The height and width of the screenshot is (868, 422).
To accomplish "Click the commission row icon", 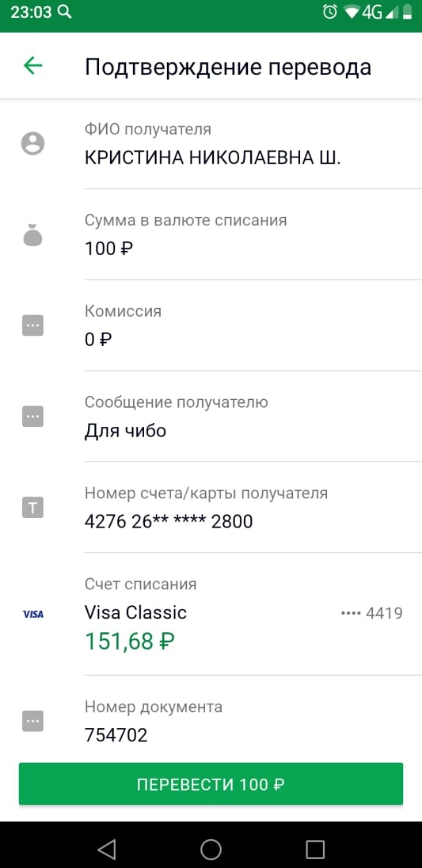I will click(33, 325).
